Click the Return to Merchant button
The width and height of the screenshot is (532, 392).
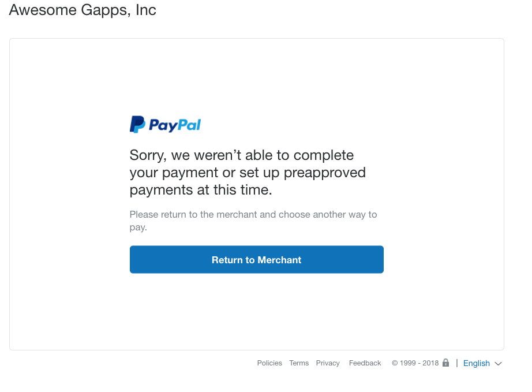tap(256, 259)
